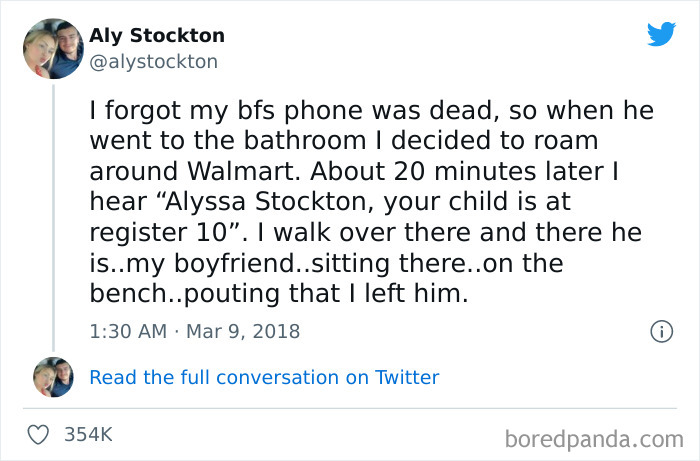Click the 1:30 AM time stamp

[127, 330]
